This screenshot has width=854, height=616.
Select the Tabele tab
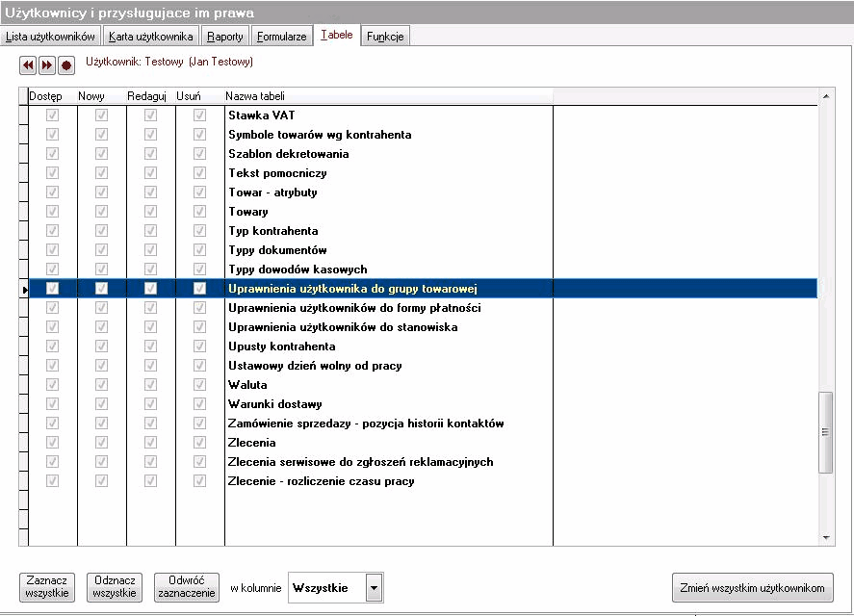337,35
